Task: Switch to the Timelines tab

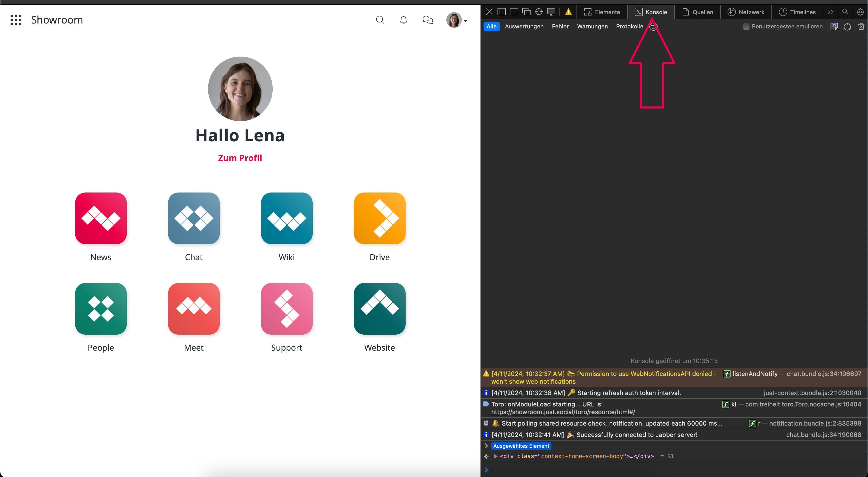Action: (797, 12)
